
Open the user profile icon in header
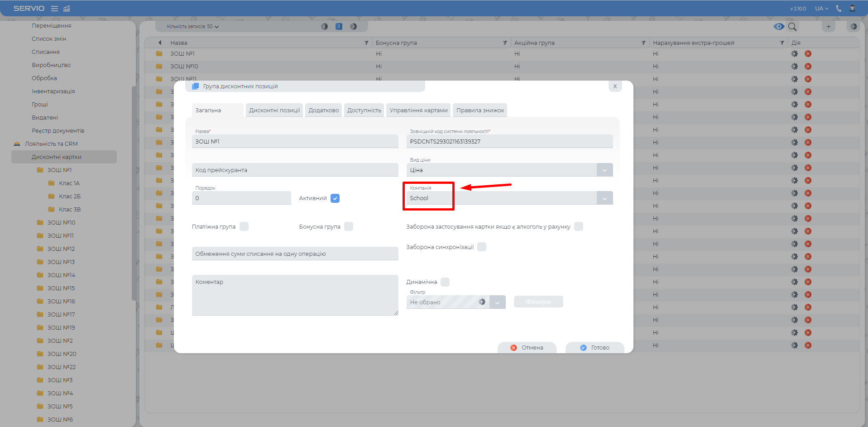click(852, 9)
